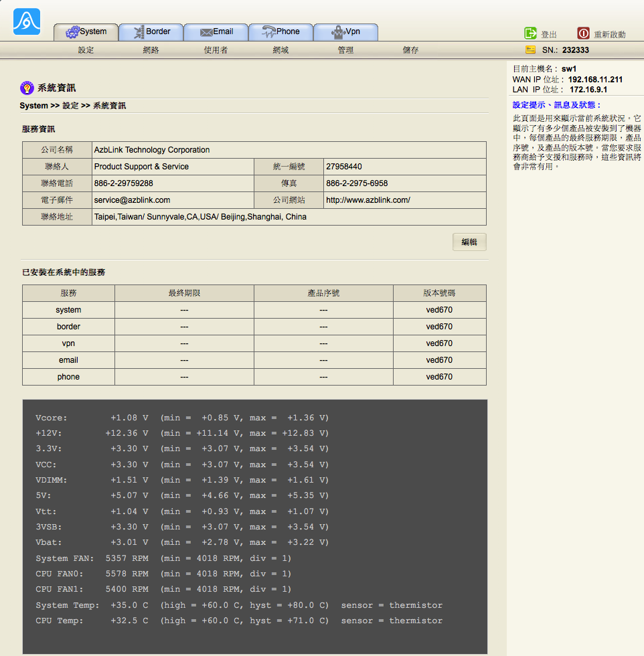Image resolution: width=644 pixels, height=656 pixels.
Task: Open the 網路 submenu
Action: [151, 50]
